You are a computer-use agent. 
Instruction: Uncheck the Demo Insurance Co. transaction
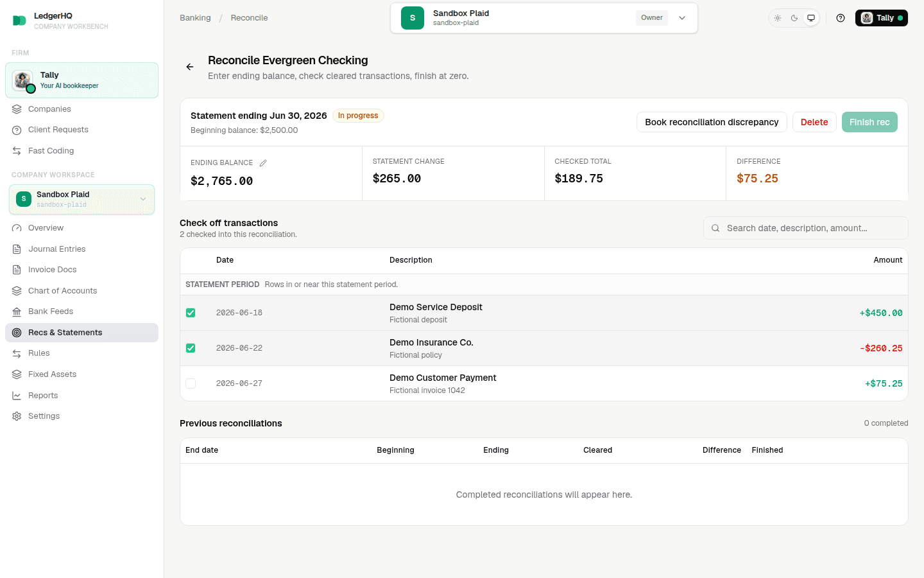tap(191, 348)
